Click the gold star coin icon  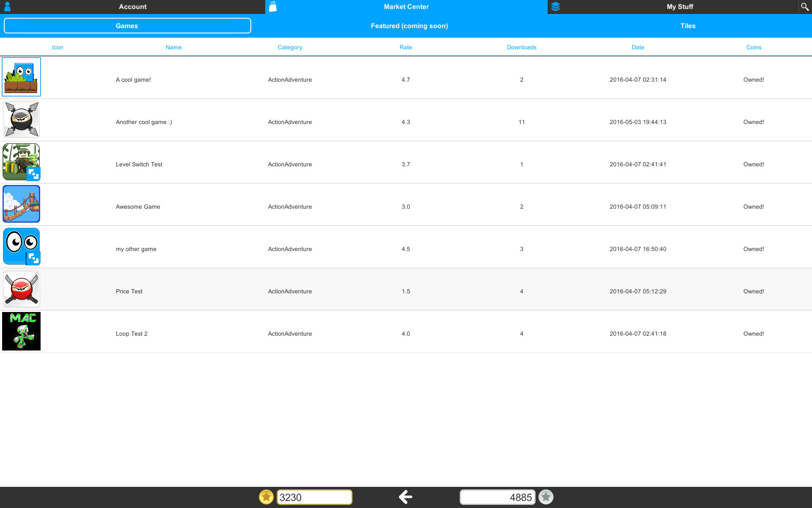tap(266, 497)
